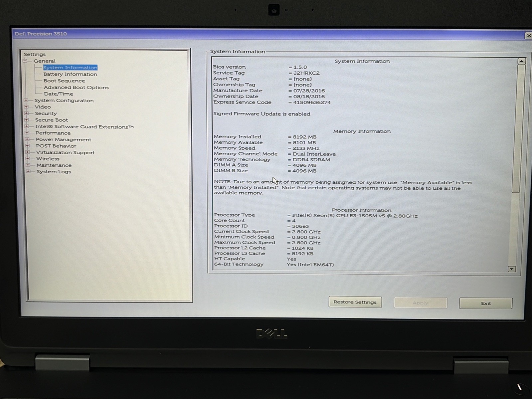
Task: Expand the POST Behavior node
Action: (x=28, y=146)
